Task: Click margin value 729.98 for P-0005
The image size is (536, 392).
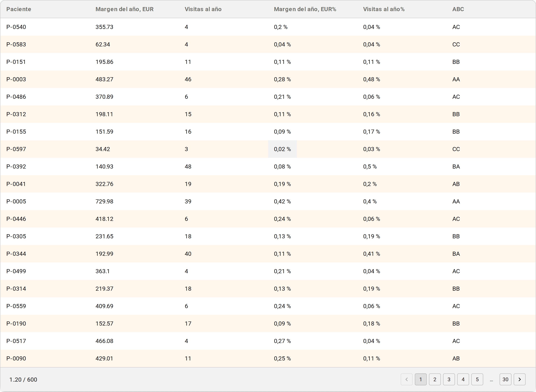Action: (104, 201)
